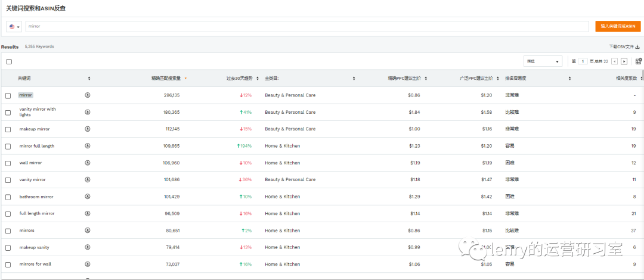Click keyword text makeup mirror

click(x=35, y=129)
